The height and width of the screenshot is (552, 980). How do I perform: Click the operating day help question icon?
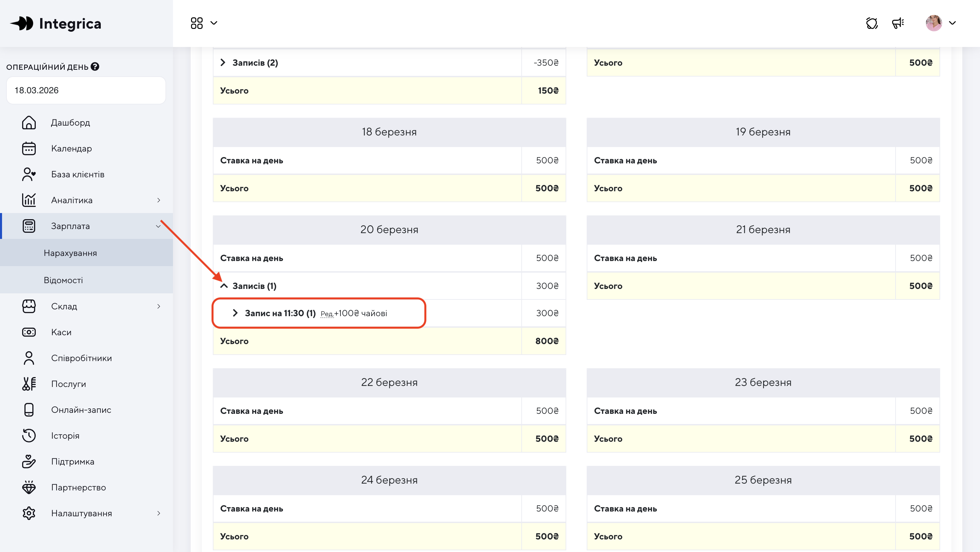(95, 66)
